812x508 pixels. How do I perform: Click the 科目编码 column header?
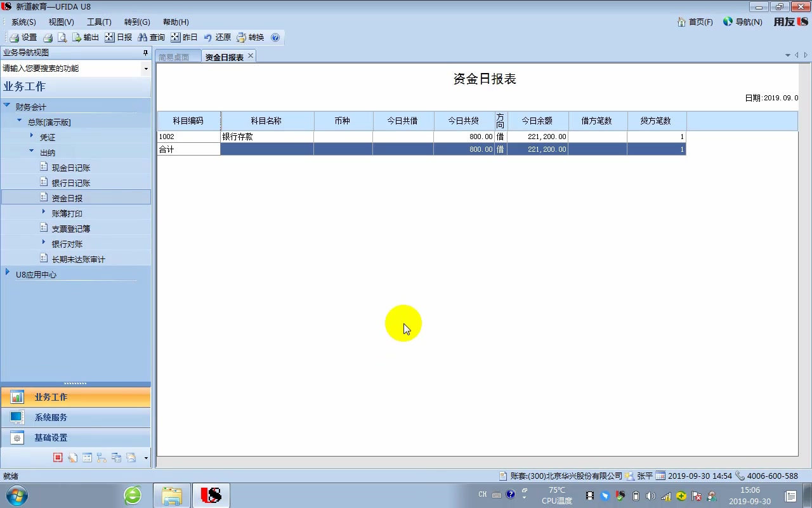click(x=189, y=121)
